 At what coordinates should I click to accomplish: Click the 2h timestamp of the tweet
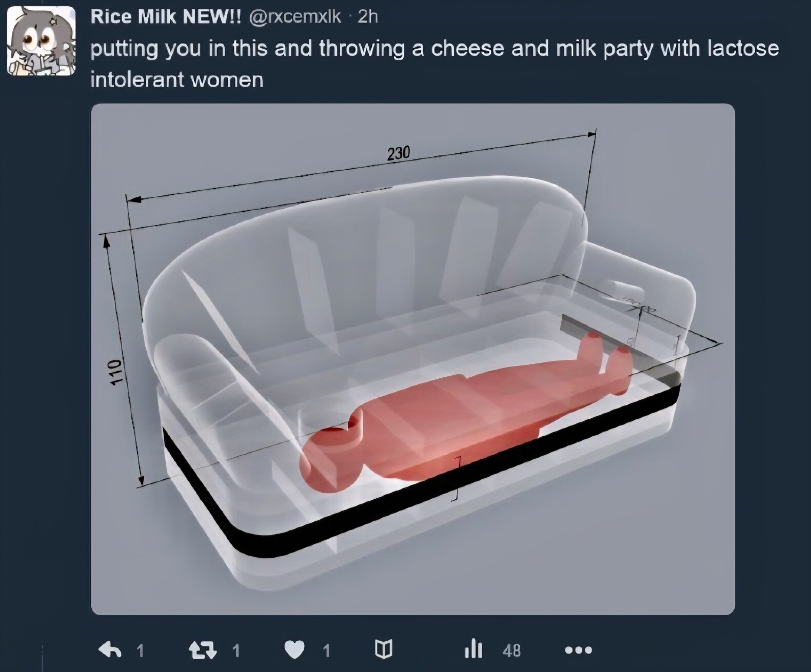(368, 17)
